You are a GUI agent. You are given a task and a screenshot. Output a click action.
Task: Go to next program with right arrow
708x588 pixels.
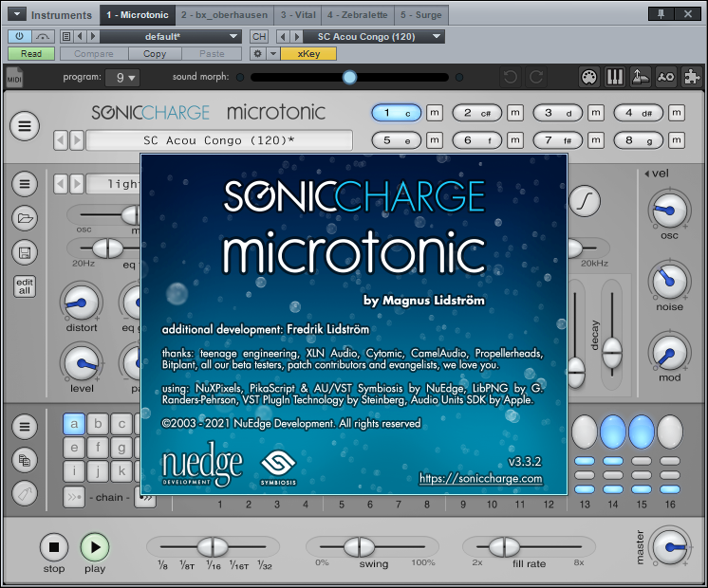pyautogui.click(x=77, y=140)
